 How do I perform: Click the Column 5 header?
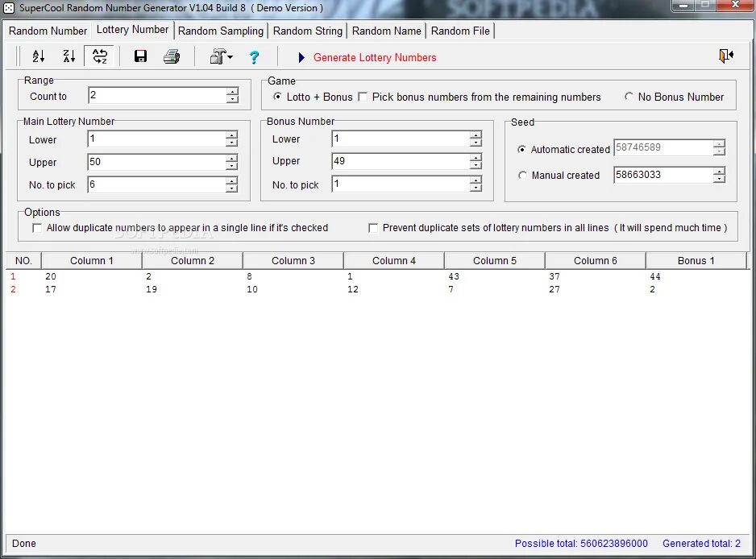[x=495, y=261]
